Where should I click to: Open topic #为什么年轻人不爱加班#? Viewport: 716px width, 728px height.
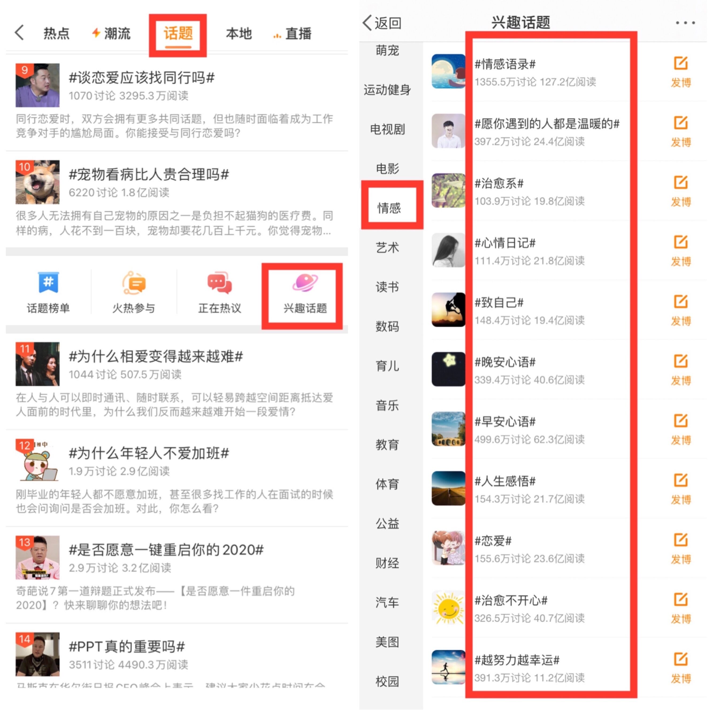[x=149, y=453]
